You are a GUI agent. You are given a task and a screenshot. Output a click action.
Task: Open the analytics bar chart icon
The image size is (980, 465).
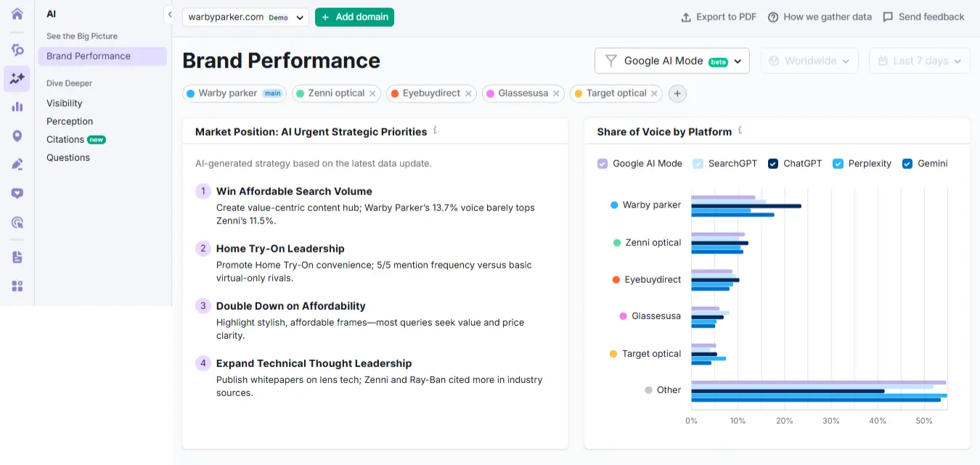click(16, 107)
